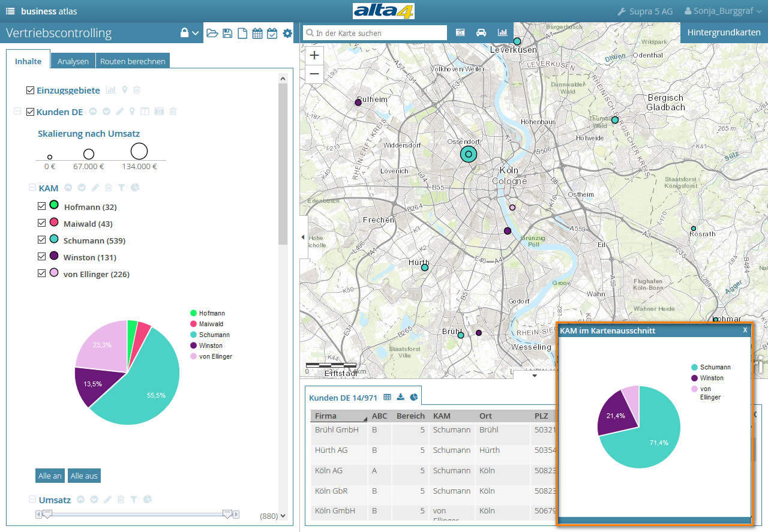Open the Routen berechnen tab

point(133,61)
